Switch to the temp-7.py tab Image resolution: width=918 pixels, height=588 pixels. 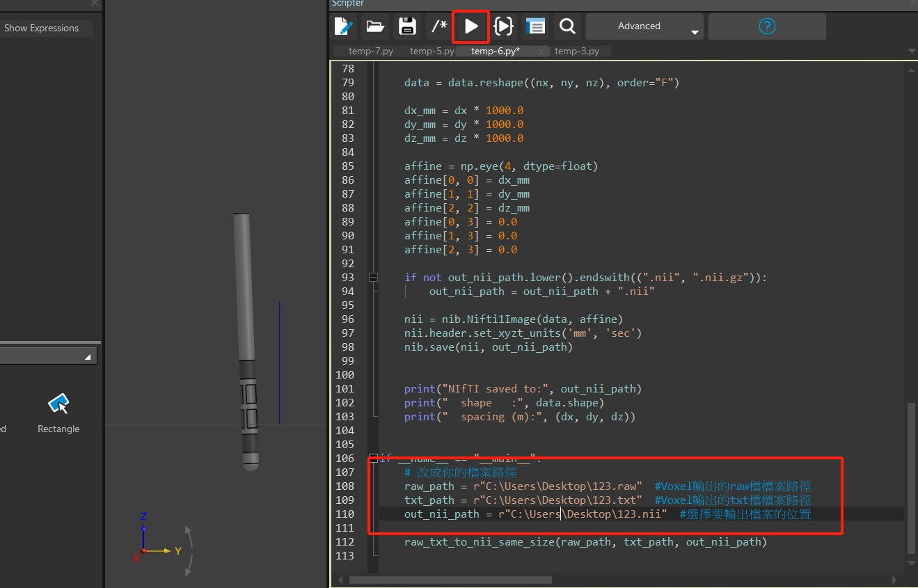click(370, 51)
